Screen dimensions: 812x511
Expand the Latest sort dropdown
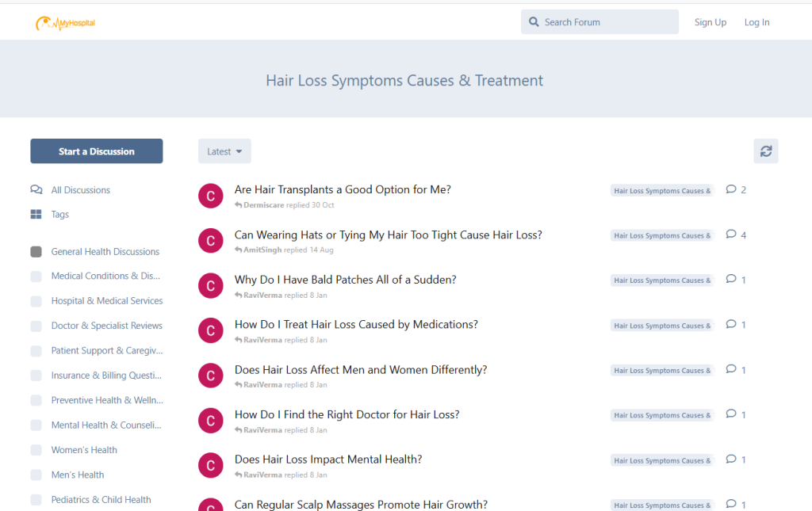tap(224, 151)
